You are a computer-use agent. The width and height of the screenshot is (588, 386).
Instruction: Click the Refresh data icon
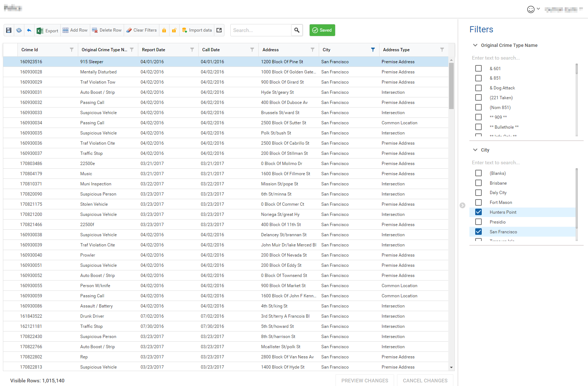click(19, 30)
